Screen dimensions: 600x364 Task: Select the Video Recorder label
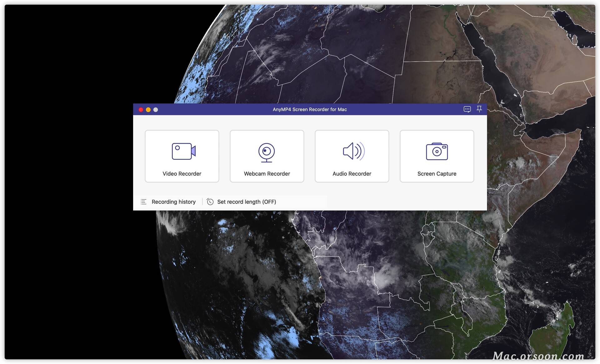[182, 174]
